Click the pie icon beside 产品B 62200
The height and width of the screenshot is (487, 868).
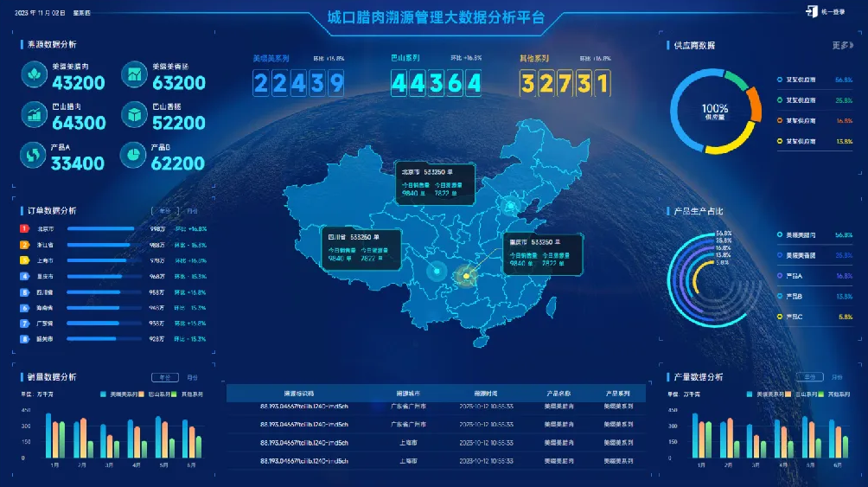pyautogui.click(x=133, y=155)
